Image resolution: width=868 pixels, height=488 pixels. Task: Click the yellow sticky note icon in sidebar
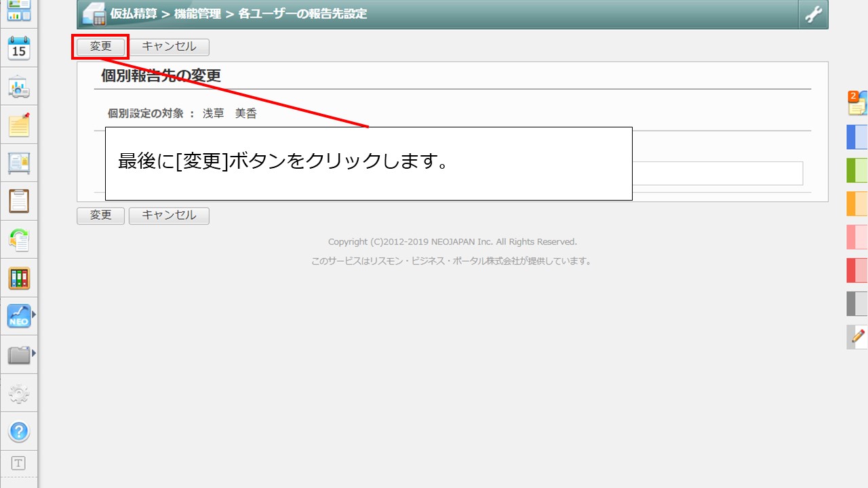pyautogui.click(x=19, y=125)
